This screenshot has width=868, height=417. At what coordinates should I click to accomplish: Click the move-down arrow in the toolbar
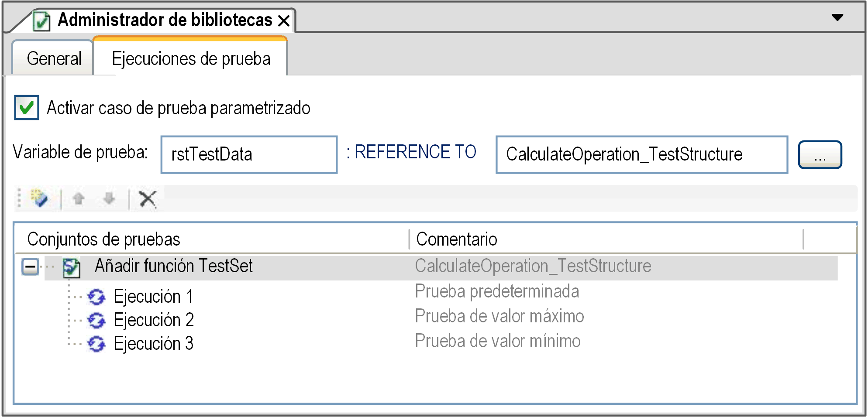108,198
